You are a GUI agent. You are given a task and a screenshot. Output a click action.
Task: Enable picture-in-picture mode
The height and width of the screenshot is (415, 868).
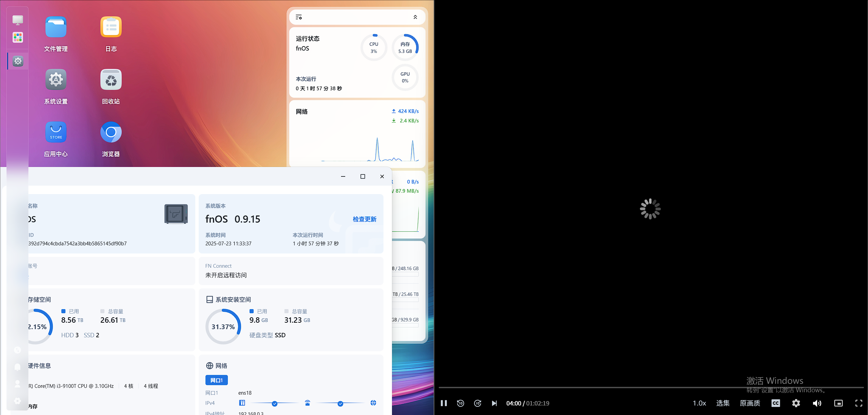[839, 403]
